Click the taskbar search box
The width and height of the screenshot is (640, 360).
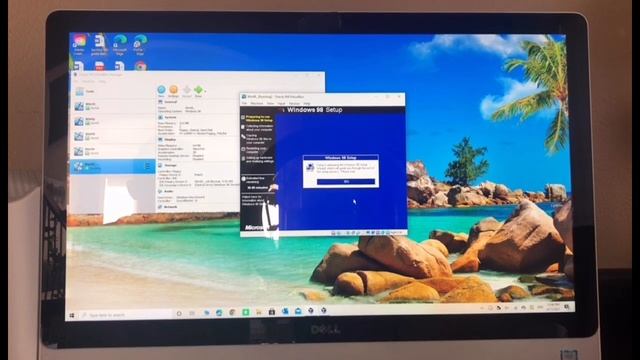point(127,315)
